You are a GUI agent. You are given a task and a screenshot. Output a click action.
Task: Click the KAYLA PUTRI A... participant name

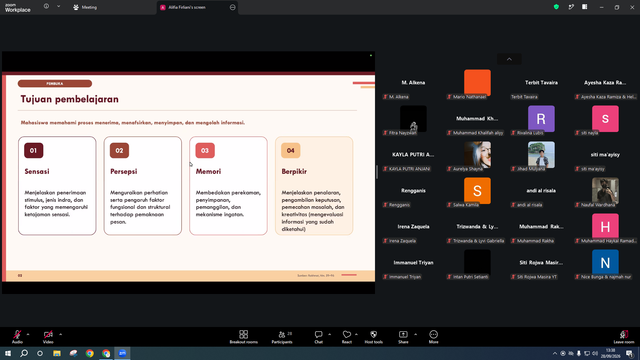[413, 155]
